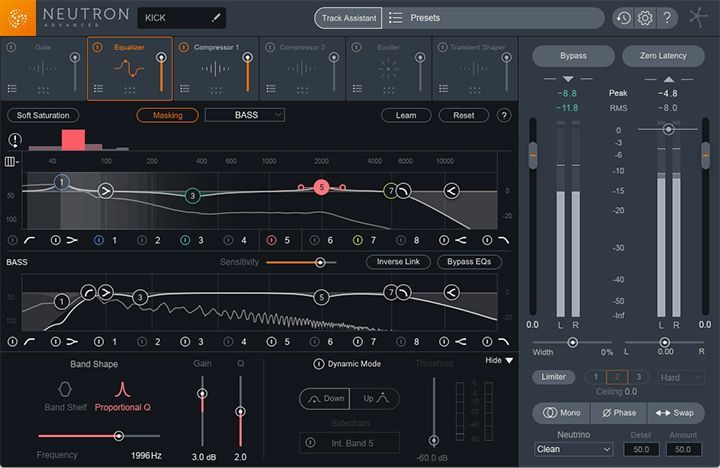
Task: Select limiter mode 2
Action: [617, 377]
